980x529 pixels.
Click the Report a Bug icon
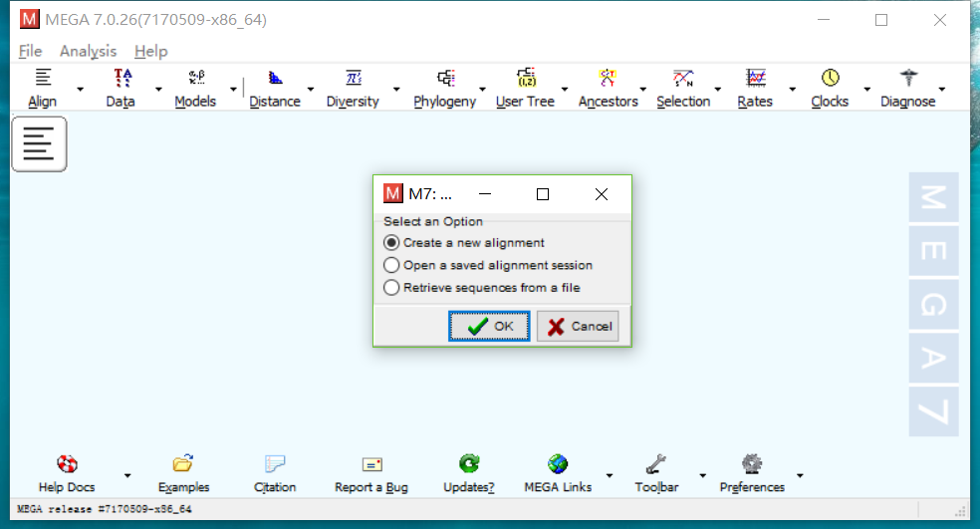pyautogui.click(x=371, y=464)
